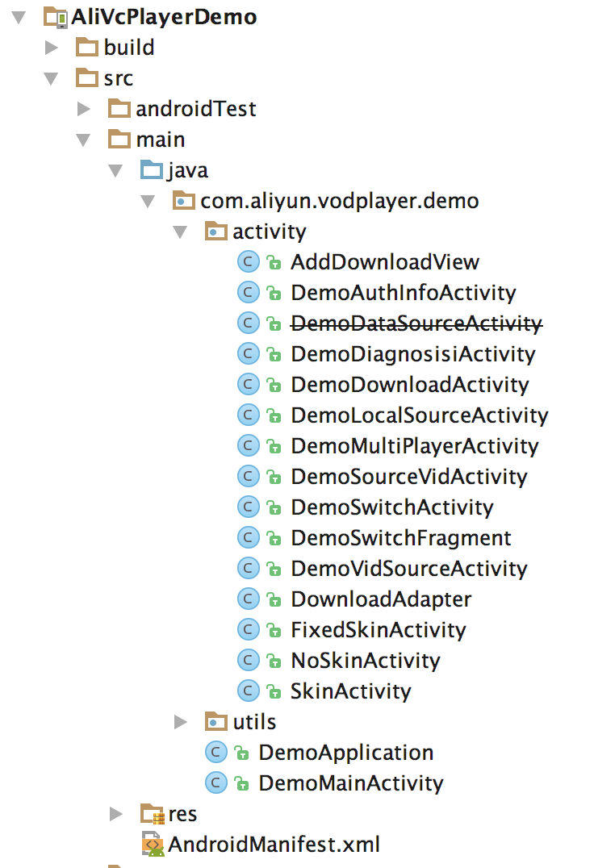The image size is (594, 868).
Task: Select DemoSwitchFragment class name
Action: tap(401, 538)
